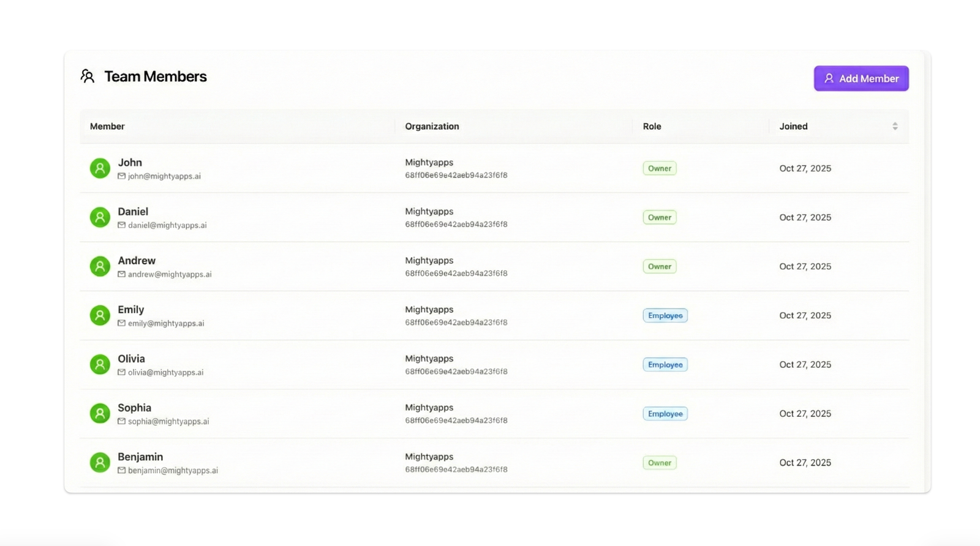Open daniel@mightyapps.ai email address
This screenshot has height=546, width=980.
pos(167,225)
